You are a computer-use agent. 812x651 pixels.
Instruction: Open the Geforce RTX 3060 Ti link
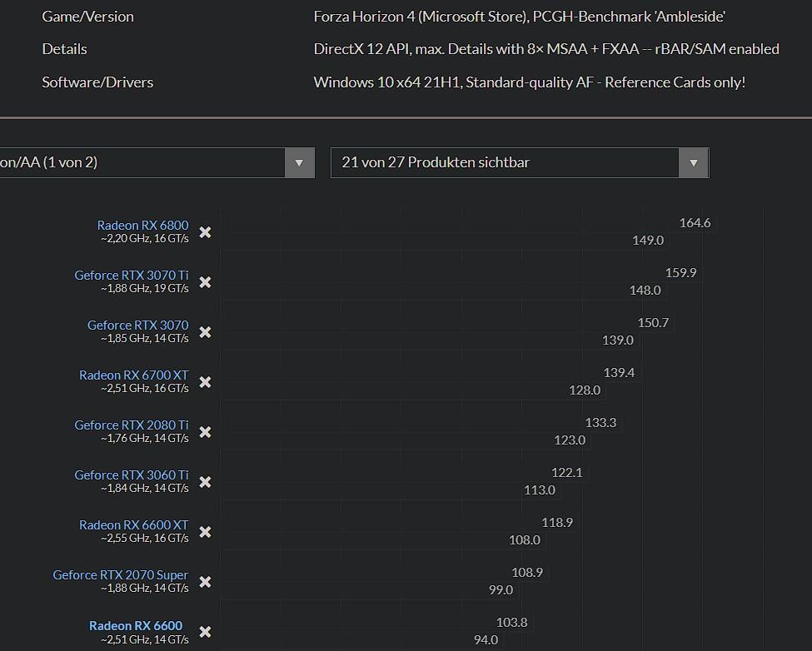pos(132,475)
